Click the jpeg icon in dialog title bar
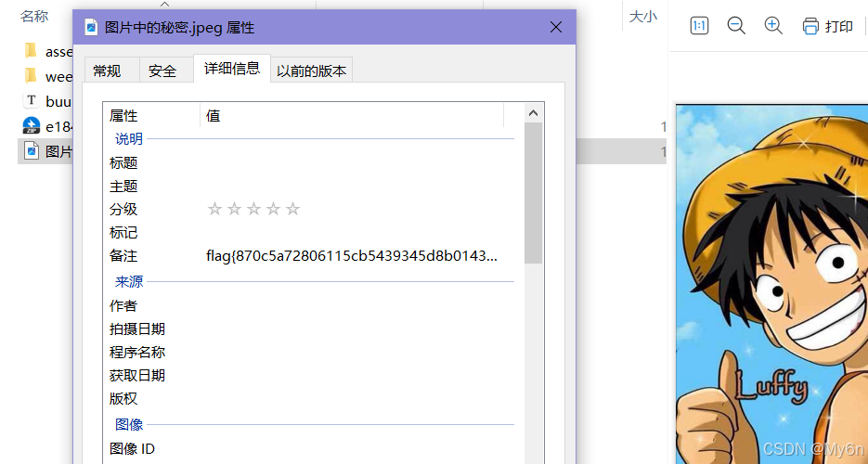The image size is (868, 464). [91, 27]
